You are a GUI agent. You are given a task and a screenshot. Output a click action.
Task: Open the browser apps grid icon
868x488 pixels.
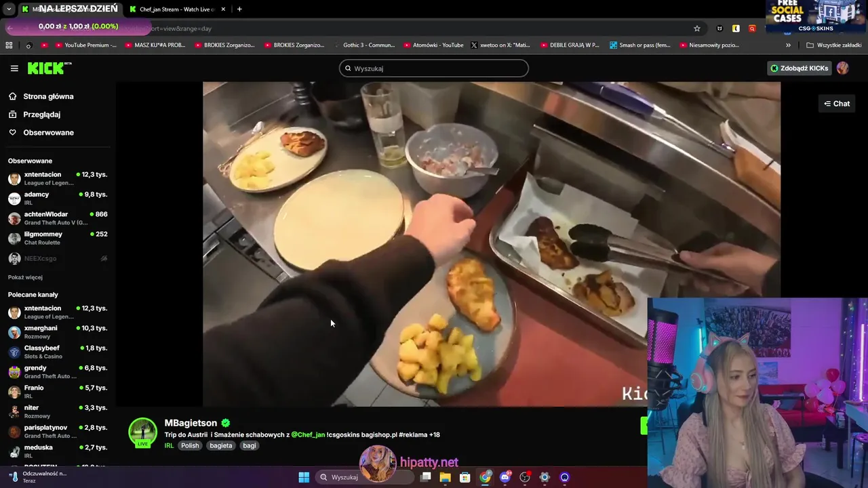point(9,45)
